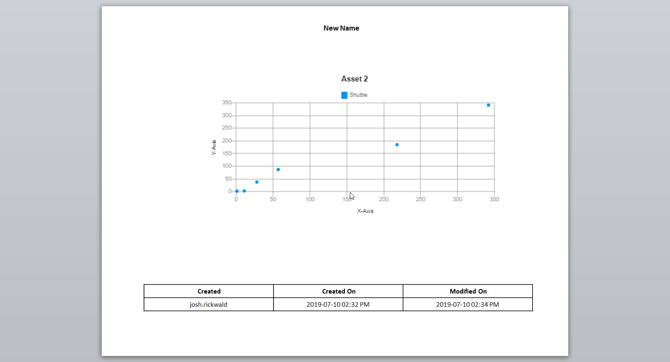Select the 'Asset 2' chart title

coord(354,79)
